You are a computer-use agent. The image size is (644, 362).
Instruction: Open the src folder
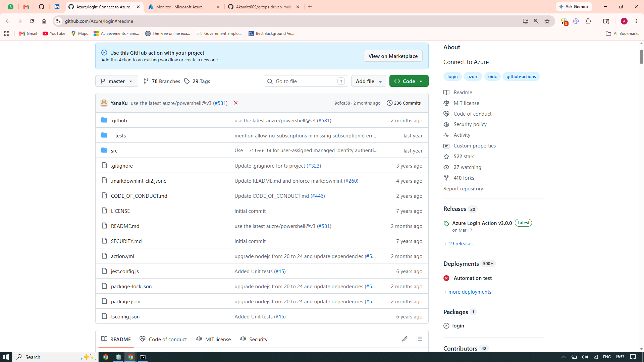pos(114,150)
